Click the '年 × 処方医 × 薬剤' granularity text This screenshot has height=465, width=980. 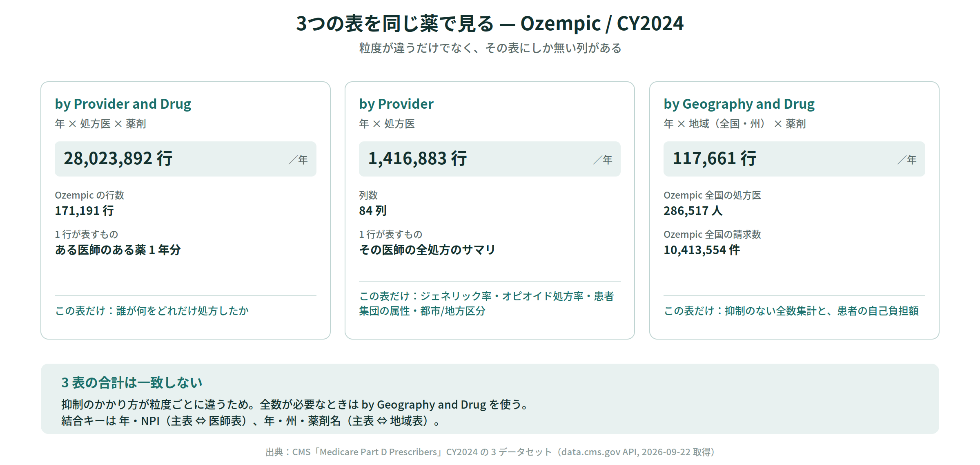click(x=100, y=124)
